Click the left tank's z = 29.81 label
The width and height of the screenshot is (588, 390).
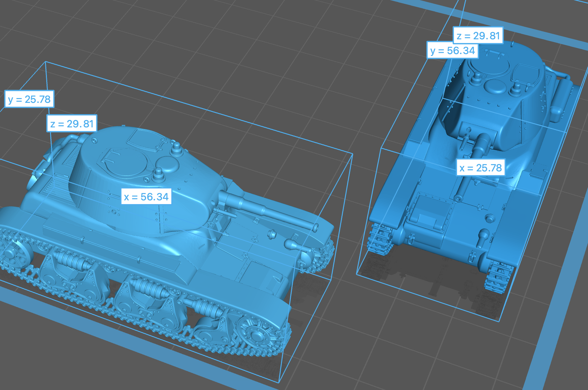[72, 123]
